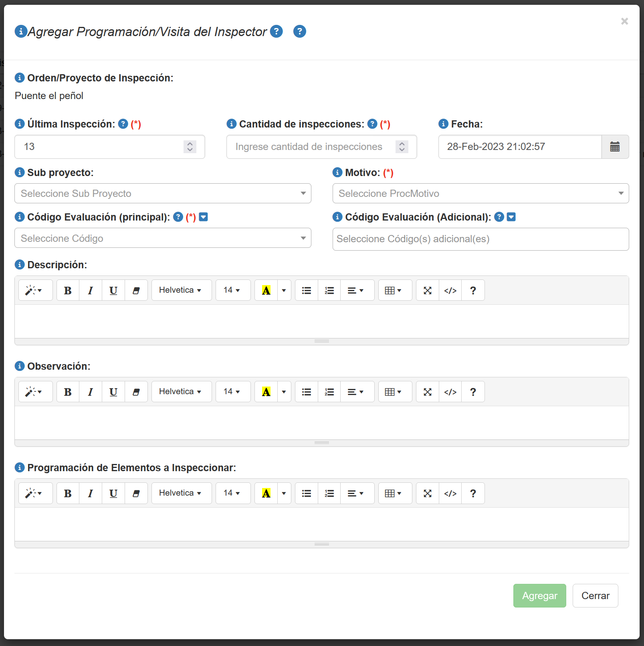Open the table insert dropdown in Observación
Viewport: 644px width, 646px height.
coord(394,392)
